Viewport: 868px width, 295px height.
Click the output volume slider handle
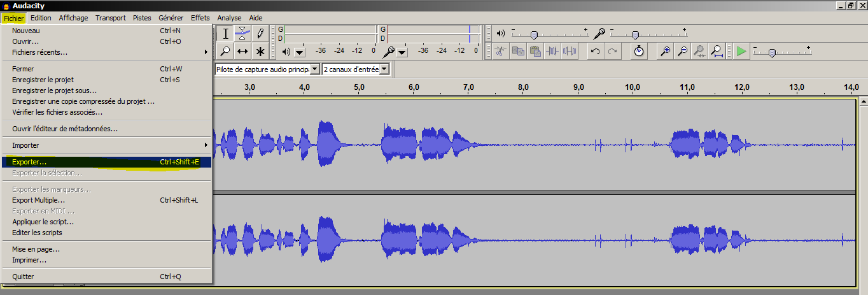pyautogui.click(x=535, y=35)
